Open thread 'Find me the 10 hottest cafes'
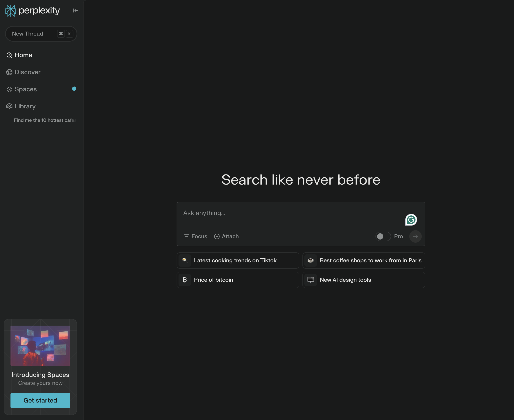 [x=45, y=120]
